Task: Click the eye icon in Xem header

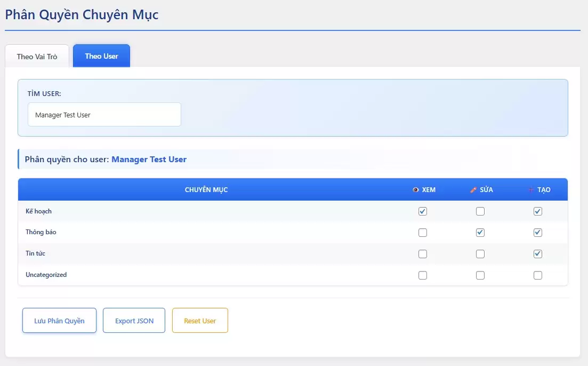Action: tap(416, 190)
